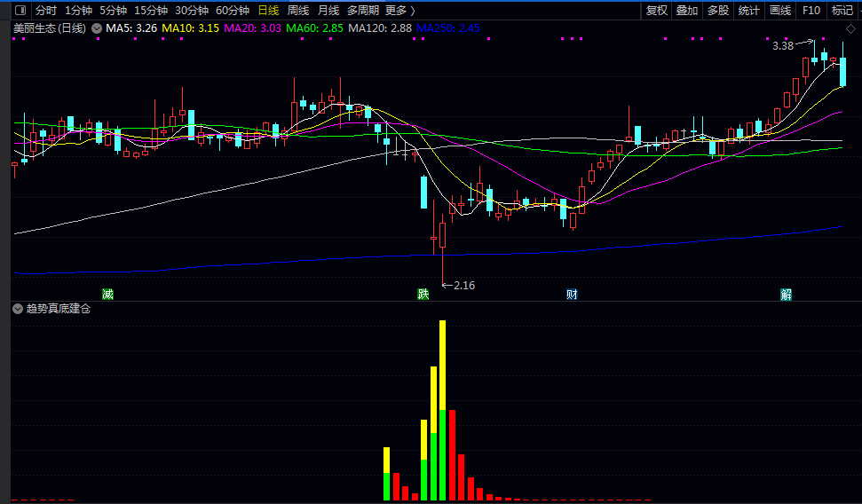The height and width of the screenshot is (504, 862).
Task: Click the MA10: 3.15 label
Action: point(190,28)
